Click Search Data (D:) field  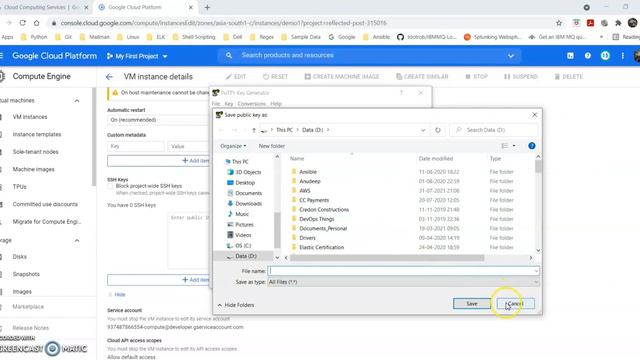(x=493, y=130)
